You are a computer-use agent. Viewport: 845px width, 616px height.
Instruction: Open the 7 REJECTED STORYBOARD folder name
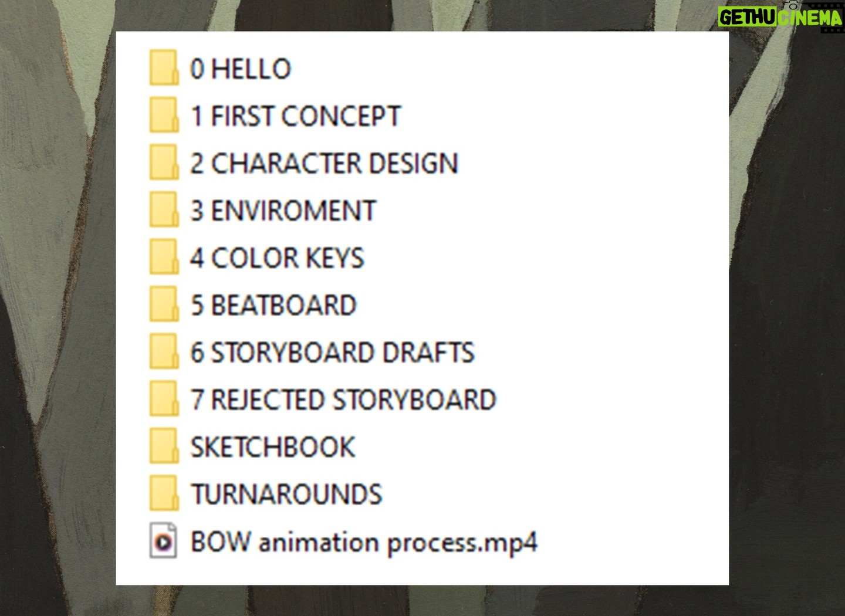click(344, 400)
